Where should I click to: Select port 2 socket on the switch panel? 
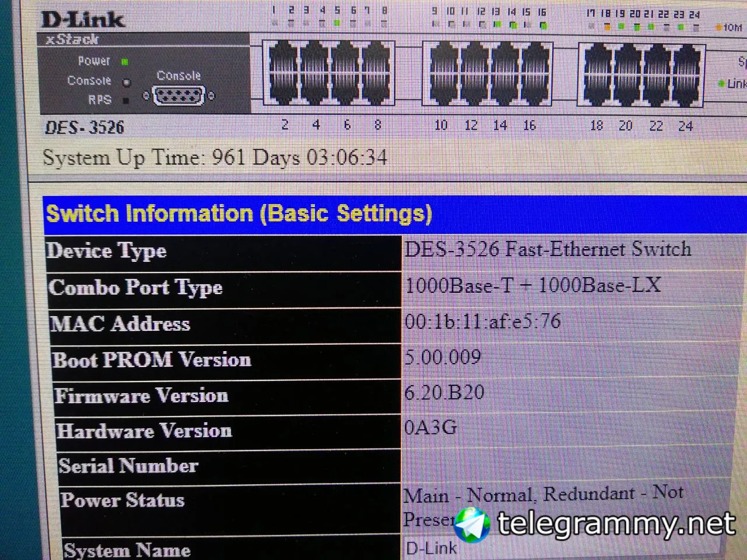point(283,89)
